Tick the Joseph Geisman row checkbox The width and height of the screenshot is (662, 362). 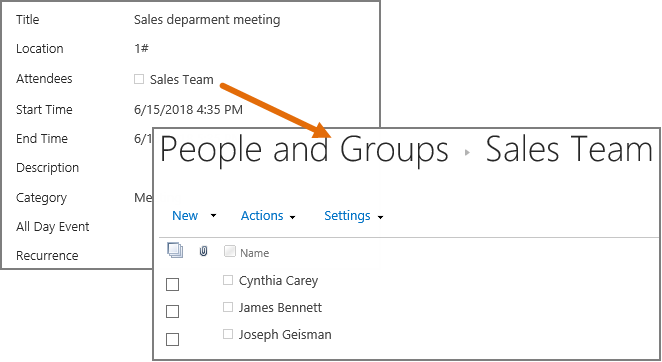(172, 339)
